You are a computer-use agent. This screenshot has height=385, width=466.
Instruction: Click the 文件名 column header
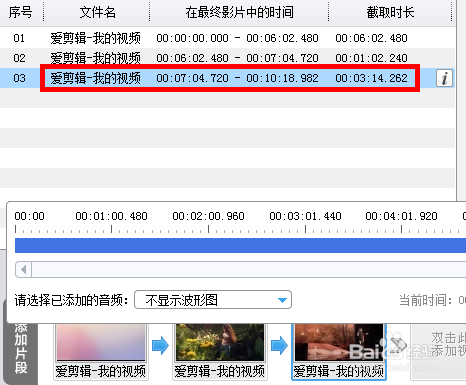point(97,13)
